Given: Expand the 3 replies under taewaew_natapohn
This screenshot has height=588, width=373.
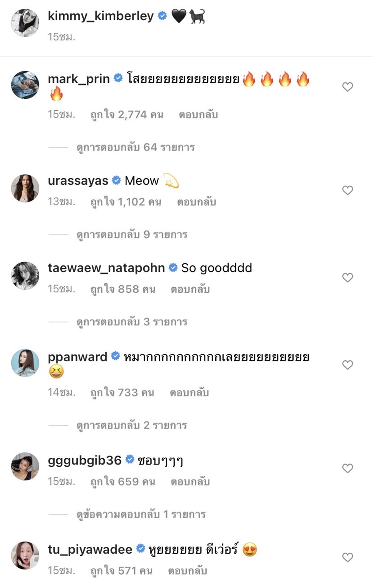Looking at the screenshot, I should (x=132, y=322).
